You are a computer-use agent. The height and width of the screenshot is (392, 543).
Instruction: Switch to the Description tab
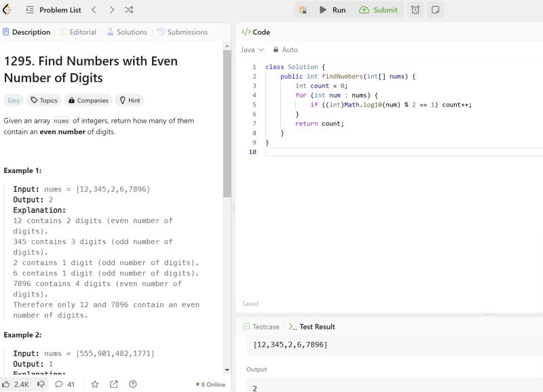(x=26, y=32)
